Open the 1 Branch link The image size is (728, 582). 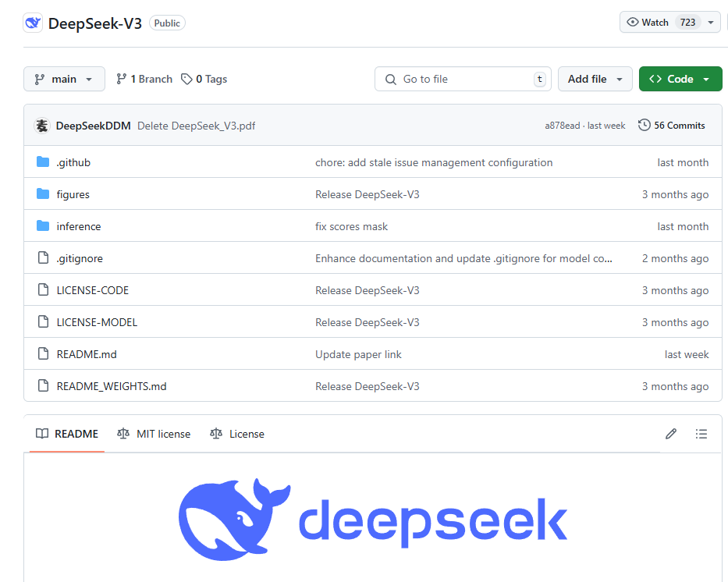[144, 80]
